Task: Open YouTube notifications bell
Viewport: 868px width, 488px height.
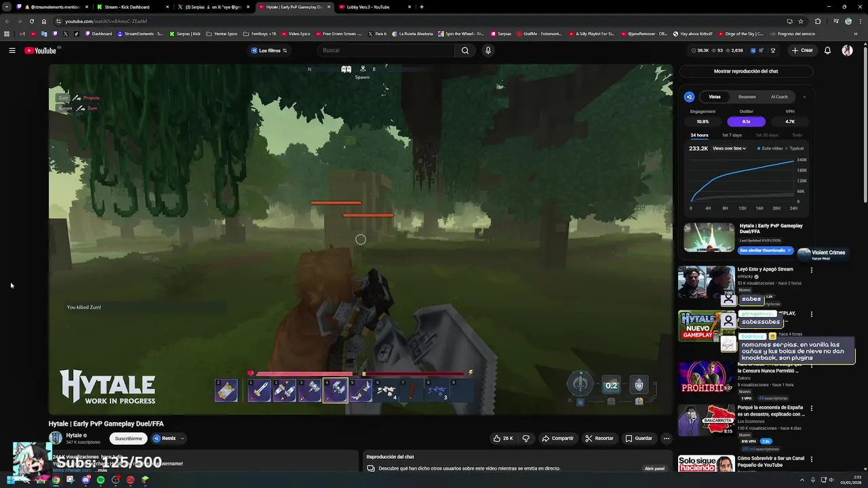Action: point(827,50)
